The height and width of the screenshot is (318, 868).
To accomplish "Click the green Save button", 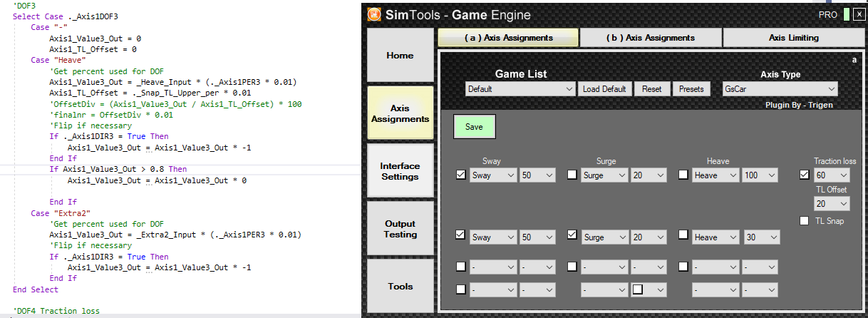I will [x=474, y=126].
